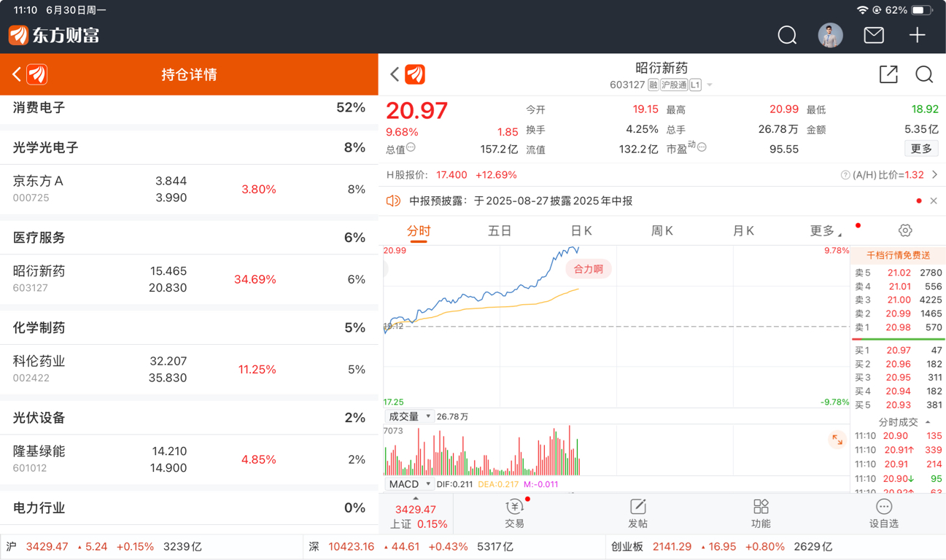Select the 消费电子 sector header
This screenshot has width=946, height=560.
[x=189, y=108]
